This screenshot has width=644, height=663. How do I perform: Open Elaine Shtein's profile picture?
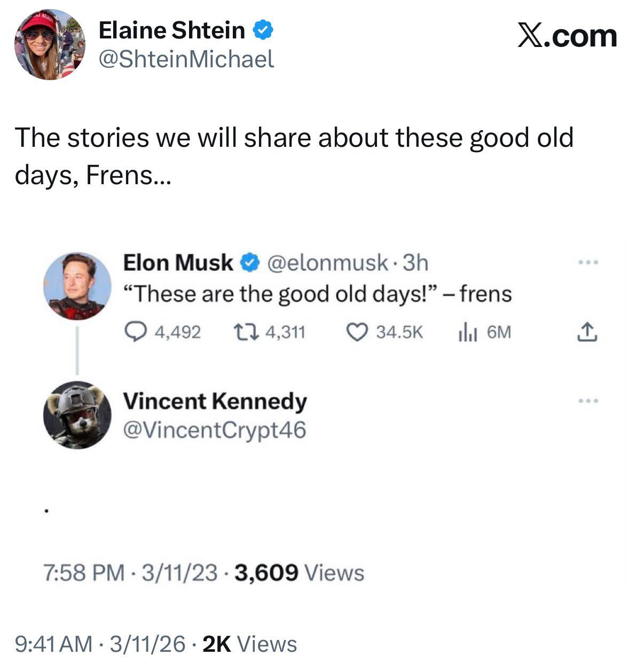point(49,45)
